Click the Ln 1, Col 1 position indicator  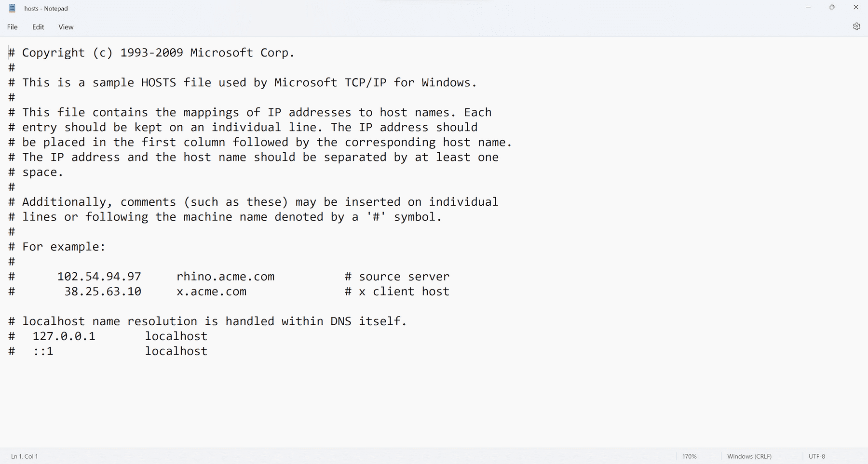tap(24, 456)
